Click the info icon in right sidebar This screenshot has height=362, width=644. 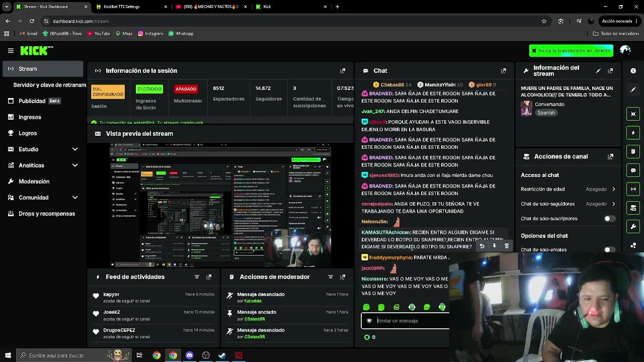[633, 71]
